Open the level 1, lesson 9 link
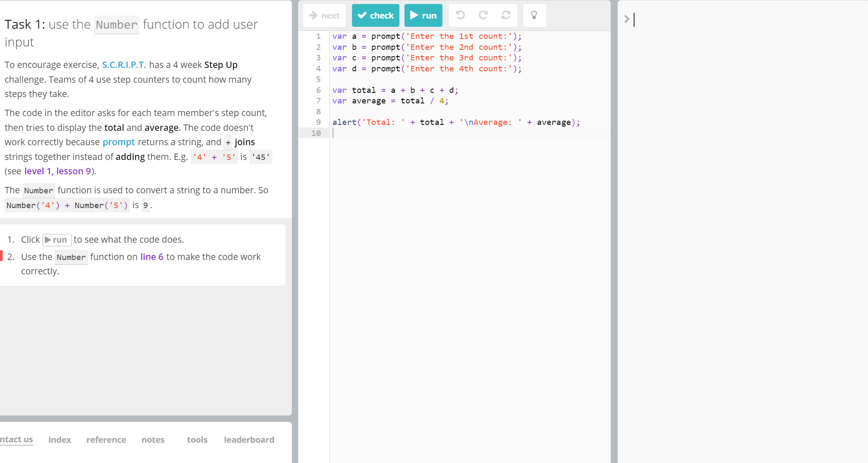This screenshot has width=868, height=463. pyautogui.click(x=57, y=171)
